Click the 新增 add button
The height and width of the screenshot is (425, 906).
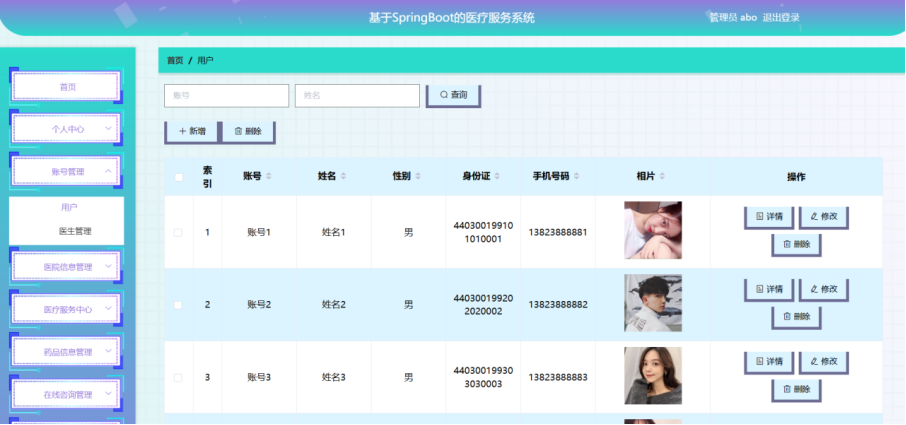pyautogui.click(x=191, y=132)
